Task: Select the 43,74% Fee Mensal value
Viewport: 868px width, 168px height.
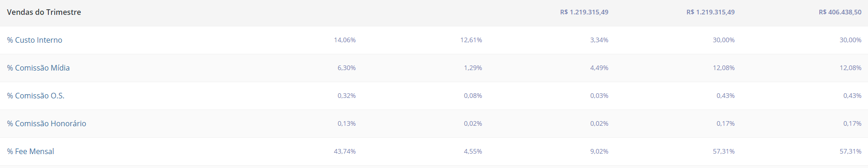Action: coord(345,151)
